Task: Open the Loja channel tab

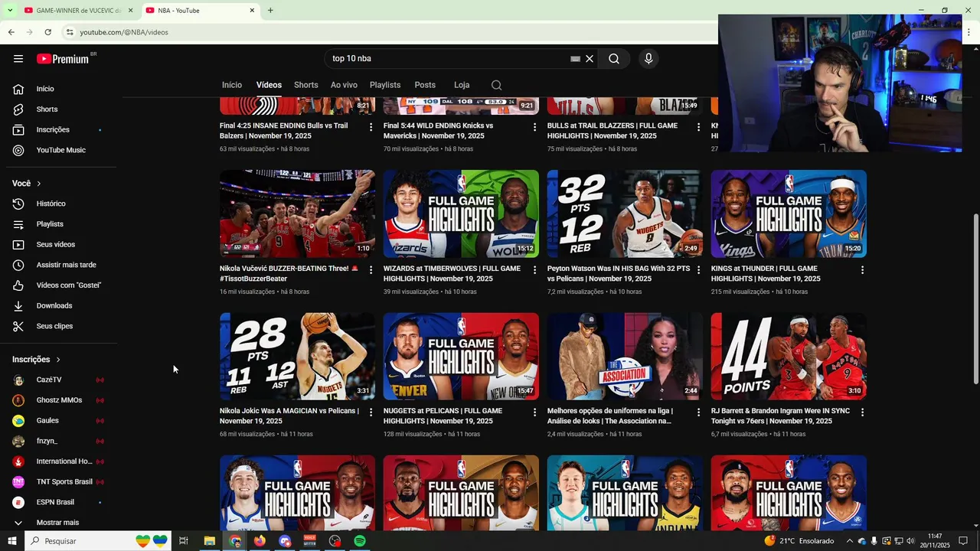Action: pos(462,85)
